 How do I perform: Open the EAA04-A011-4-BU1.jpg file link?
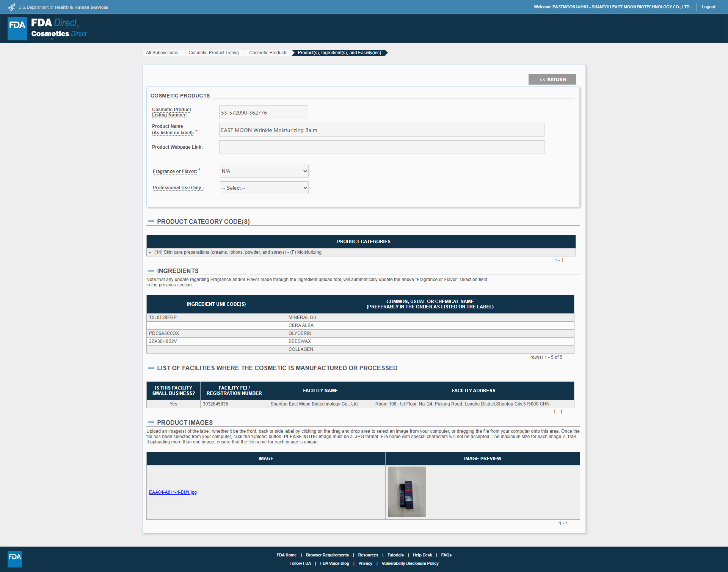click(x=173, y=492)
